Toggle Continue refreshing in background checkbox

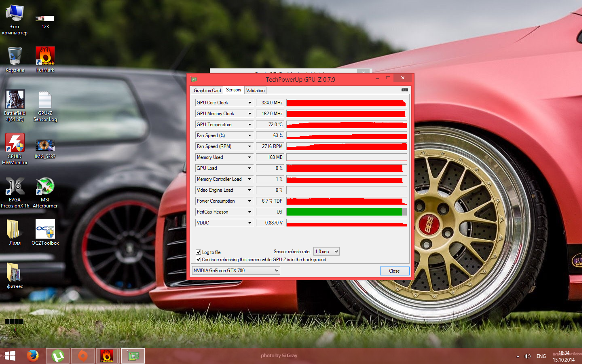coord(198,260)
